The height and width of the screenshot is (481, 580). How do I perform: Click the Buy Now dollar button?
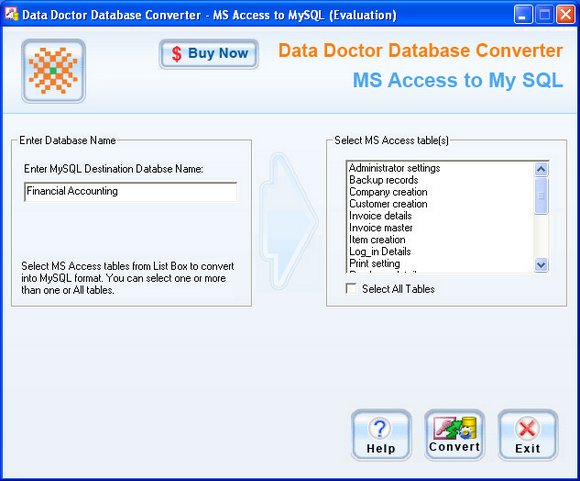209,54
